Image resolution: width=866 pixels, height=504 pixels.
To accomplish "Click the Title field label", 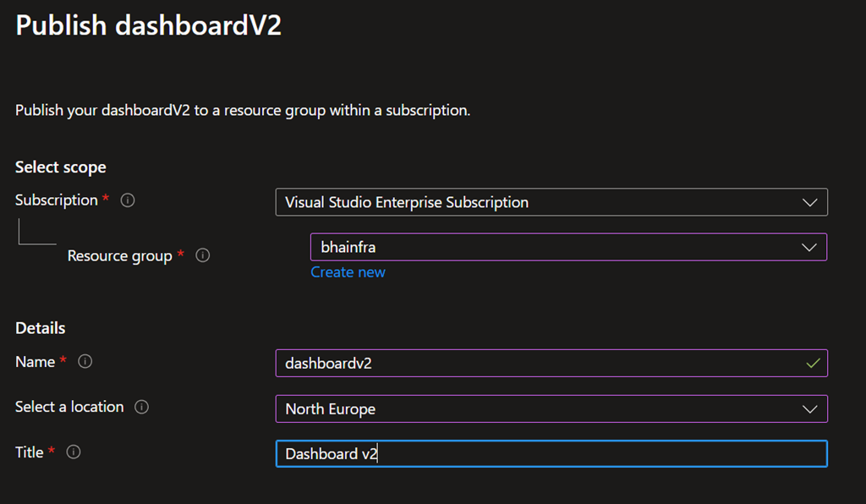I will click(29, 452).
